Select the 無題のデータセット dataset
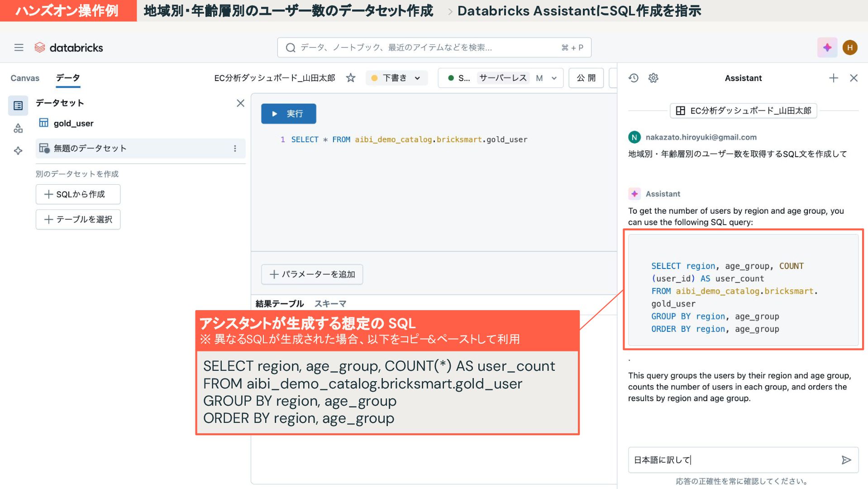Image resolution: width=868 pixels, height=489 pixels. 140,149
